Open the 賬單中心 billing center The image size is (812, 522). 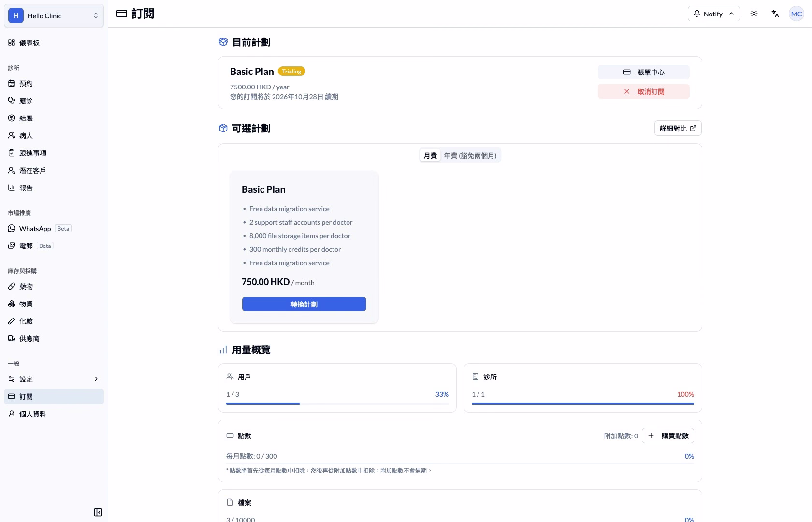(x=644, y=72)
